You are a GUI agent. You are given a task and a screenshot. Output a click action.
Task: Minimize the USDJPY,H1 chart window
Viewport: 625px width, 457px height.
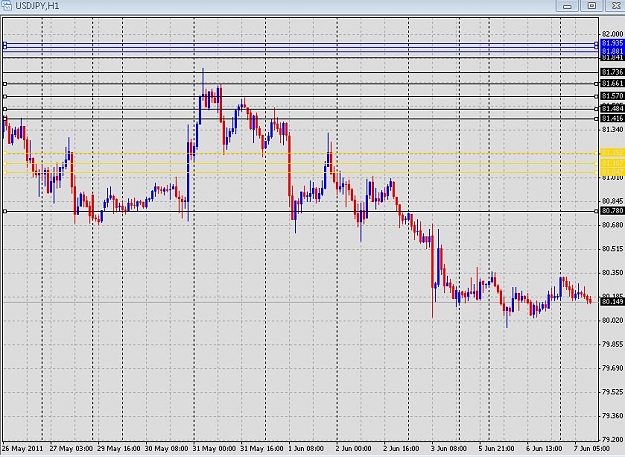pyautogui.click(x=567, y=6)
